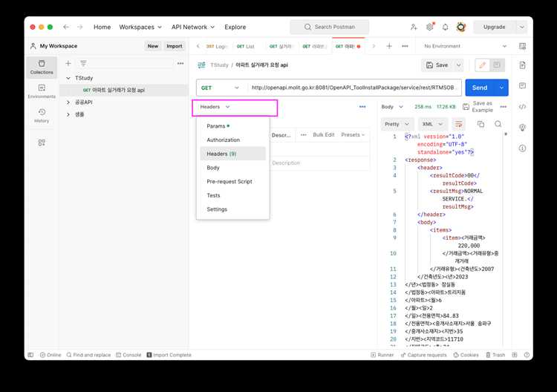Click the Upgrade button
The width and height of the screenshot is (557, 392).
click(x=494, y=27)
